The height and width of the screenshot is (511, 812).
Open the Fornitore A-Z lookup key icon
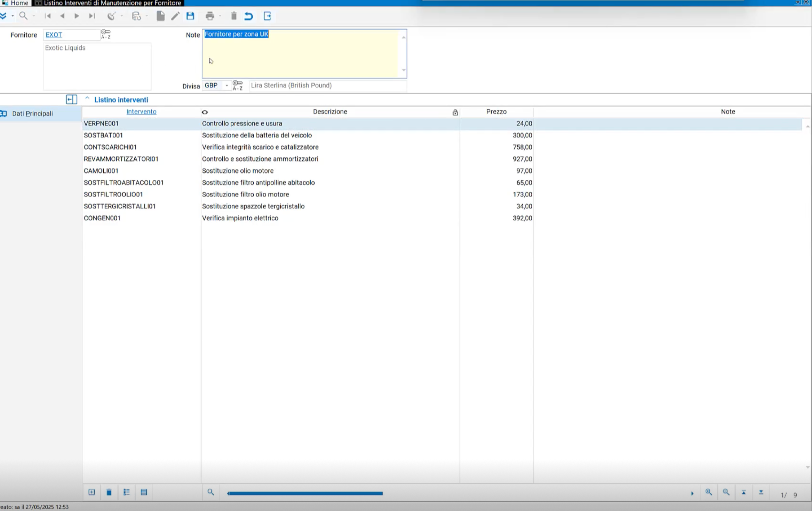106,34
